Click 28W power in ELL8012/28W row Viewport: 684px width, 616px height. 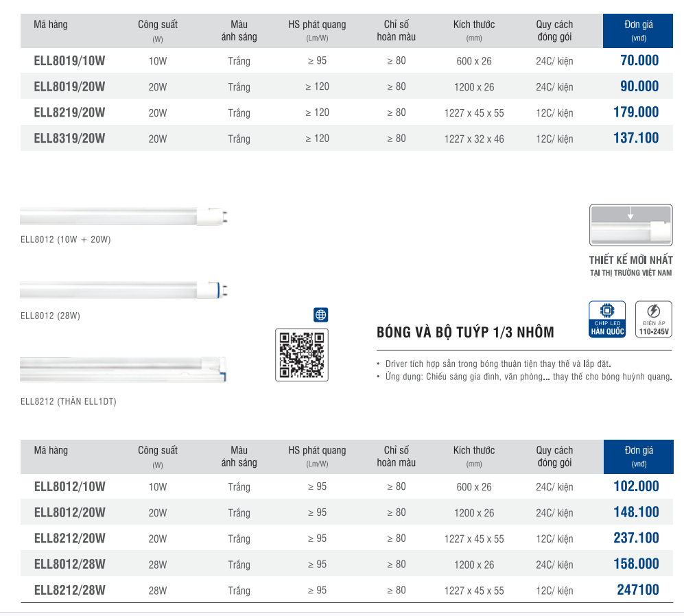tap(158, 565)
